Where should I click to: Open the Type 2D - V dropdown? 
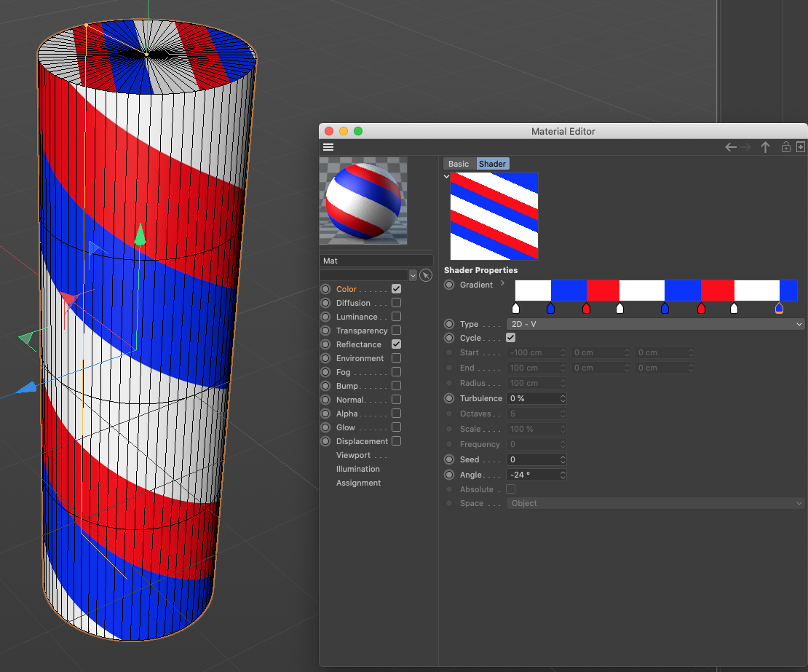click(655, 324)
